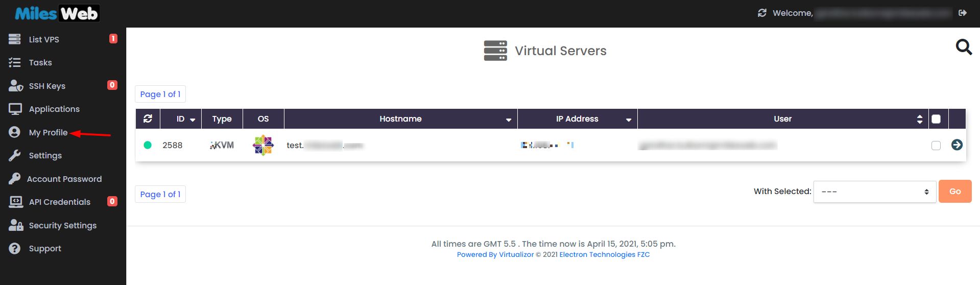Click the orange Go button
Viewport: 980px width, 285px height.
(955, 192)
